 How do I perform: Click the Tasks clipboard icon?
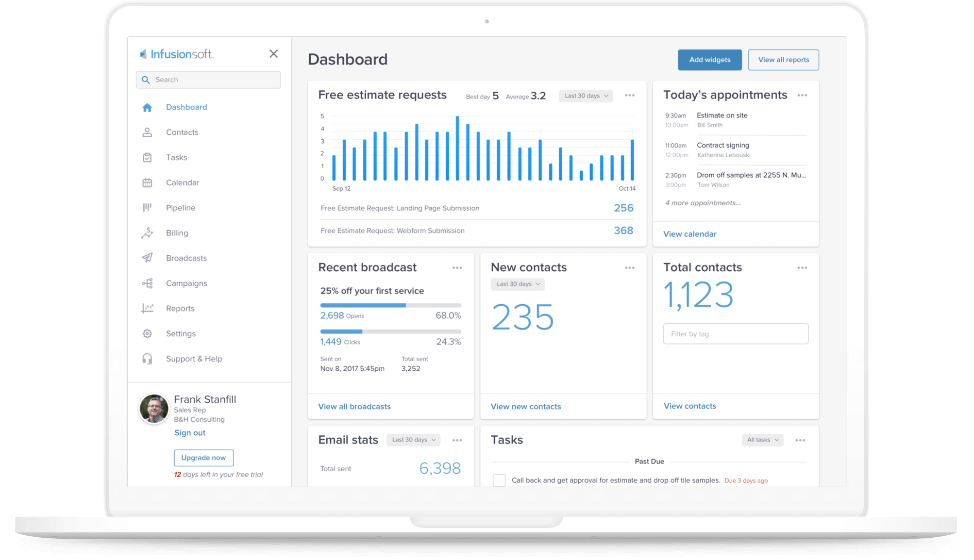[x=147, y=157]
